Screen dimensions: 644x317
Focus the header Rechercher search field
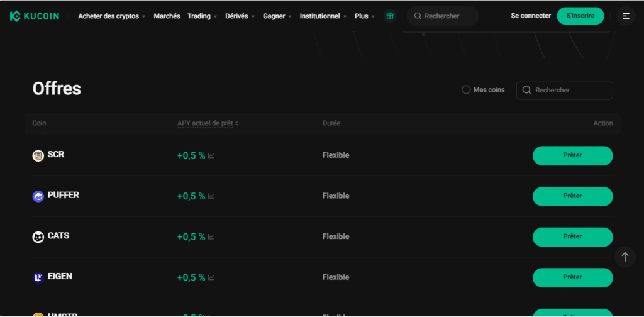tap(443, 16)
